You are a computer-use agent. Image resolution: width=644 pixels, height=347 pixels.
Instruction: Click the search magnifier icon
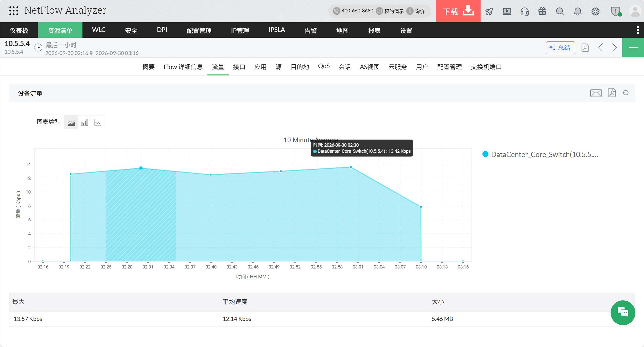(560, 11)
